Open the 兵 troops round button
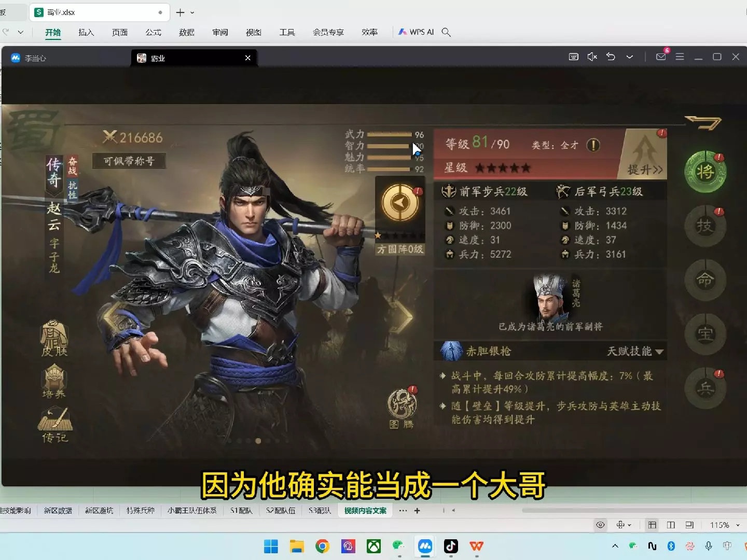This screenshot has height=560, width=747. 705,388
